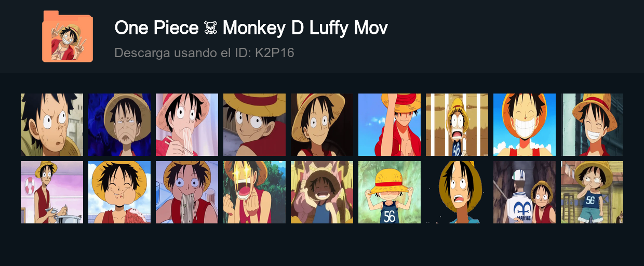This screenshot has height=266, width=644.
Task: Open shocked Luffy behind bars sticker
Action: [x=457, y=125]
